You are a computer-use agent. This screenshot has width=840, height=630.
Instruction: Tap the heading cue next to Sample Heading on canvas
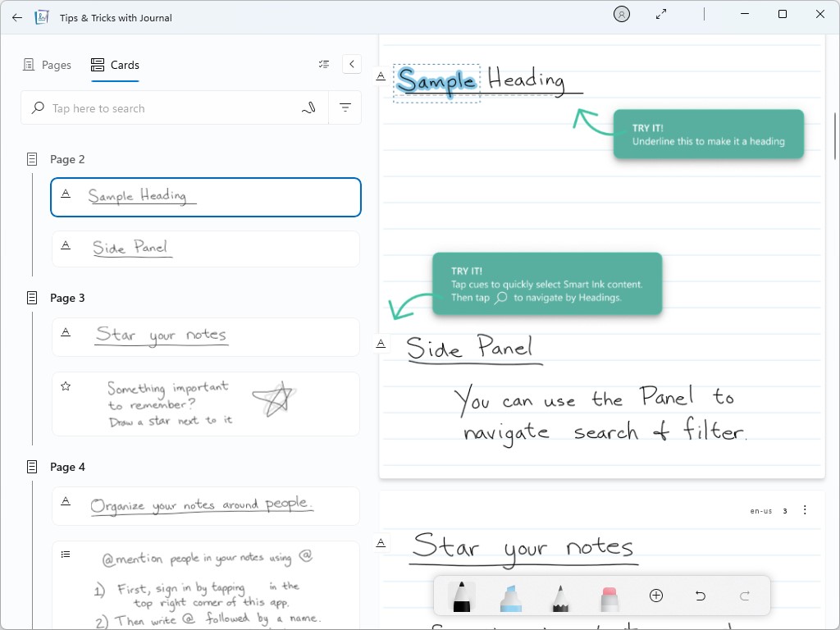(x=381, y=76)
